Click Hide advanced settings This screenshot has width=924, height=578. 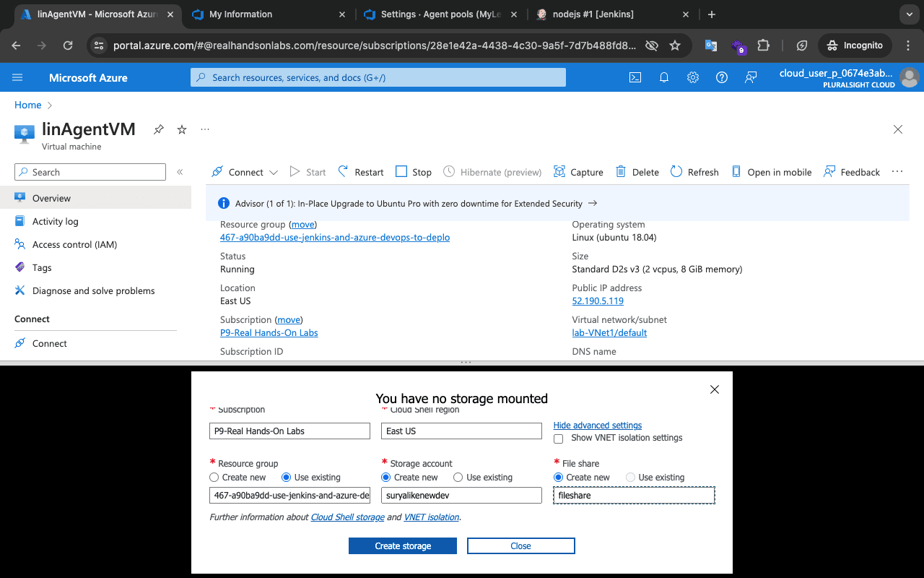tap(598, 426)
